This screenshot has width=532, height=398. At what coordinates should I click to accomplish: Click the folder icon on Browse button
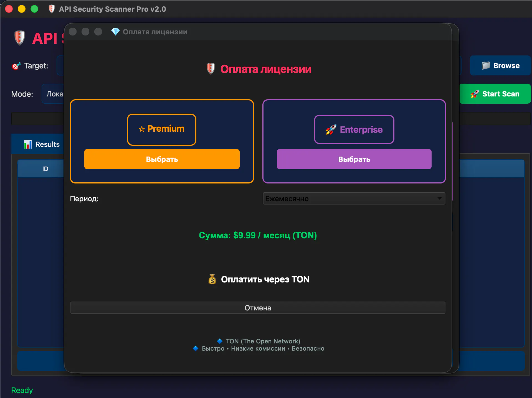click(x=486, y=65)
